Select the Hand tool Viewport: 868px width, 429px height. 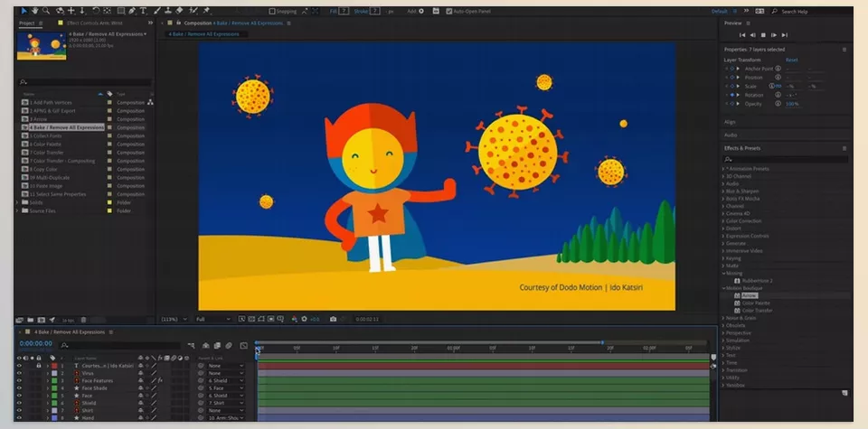click(35, 11)
